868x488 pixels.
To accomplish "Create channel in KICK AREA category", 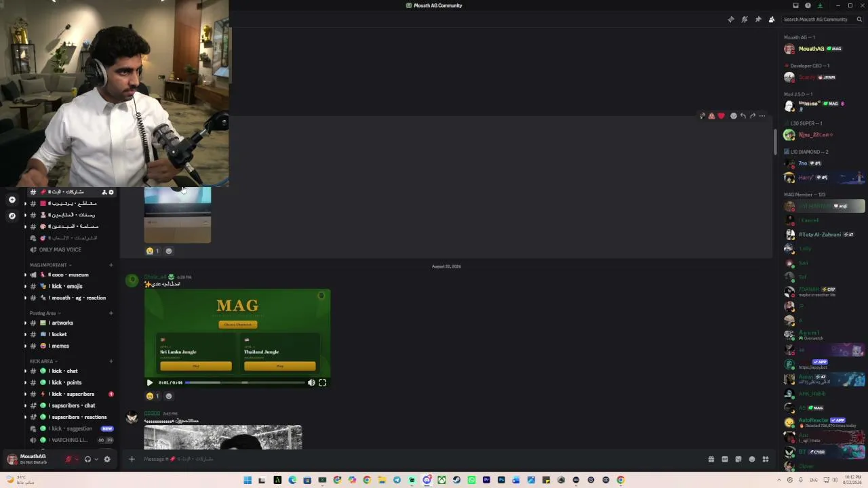I will [x=111, y=361].
